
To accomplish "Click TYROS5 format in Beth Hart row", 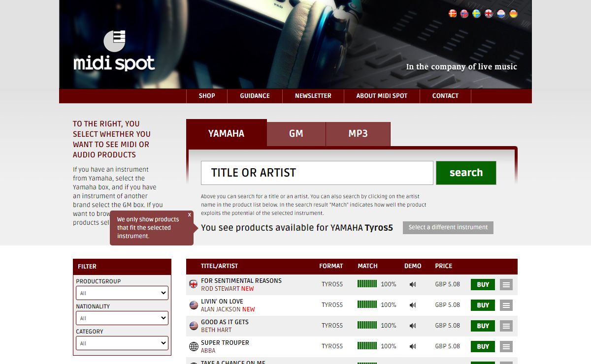I will click(332, 326).
